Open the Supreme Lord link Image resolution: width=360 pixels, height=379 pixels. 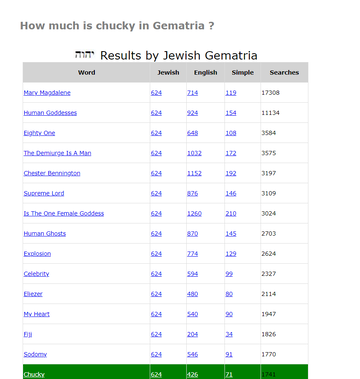click(44, 193)
